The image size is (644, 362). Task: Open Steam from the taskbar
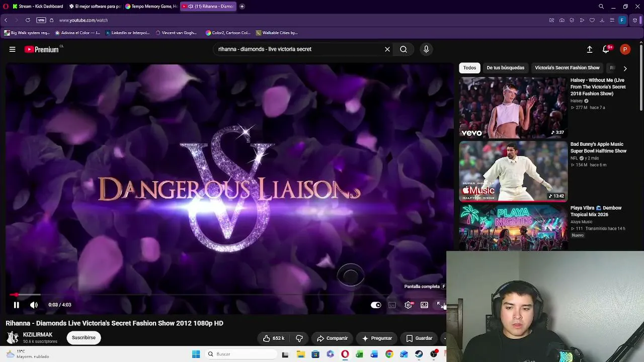click(x=419, y=354)
